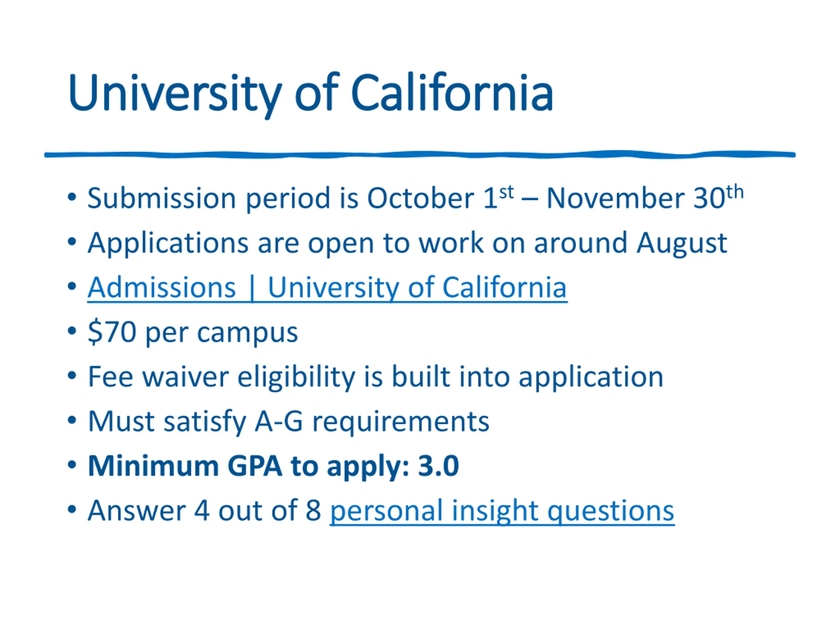
Task: Click the bullet dot before Submission period
Action: pos(72,198)
